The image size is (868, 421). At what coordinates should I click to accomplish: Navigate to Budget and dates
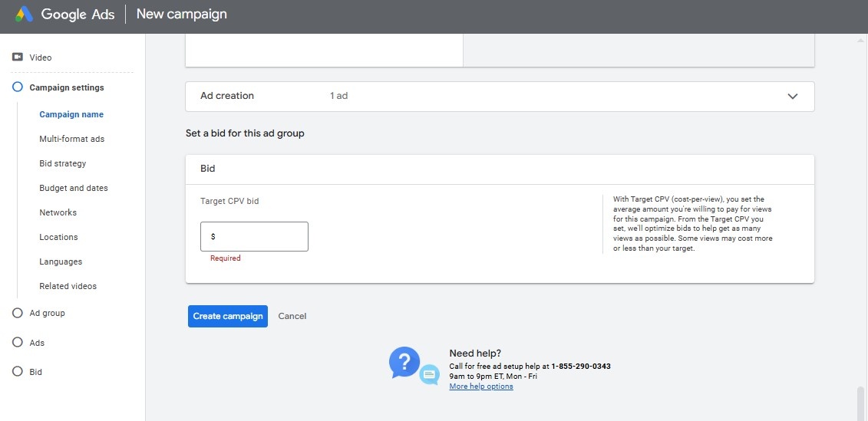[x=74, y=188]
